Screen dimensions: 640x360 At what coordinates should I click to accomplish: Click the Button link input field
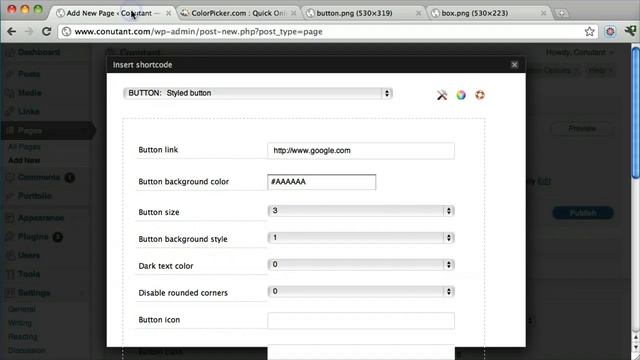point(361,151)
